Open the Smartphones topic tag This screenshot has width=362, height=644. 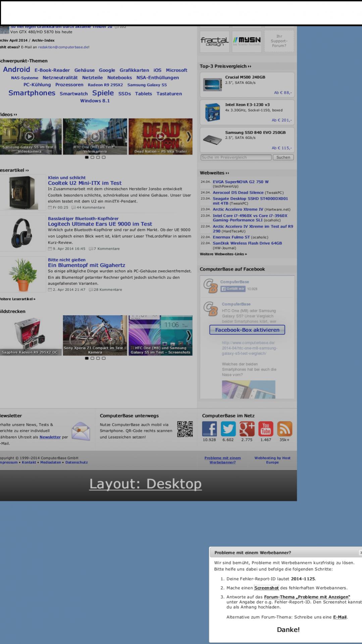[x=32, y=93]
